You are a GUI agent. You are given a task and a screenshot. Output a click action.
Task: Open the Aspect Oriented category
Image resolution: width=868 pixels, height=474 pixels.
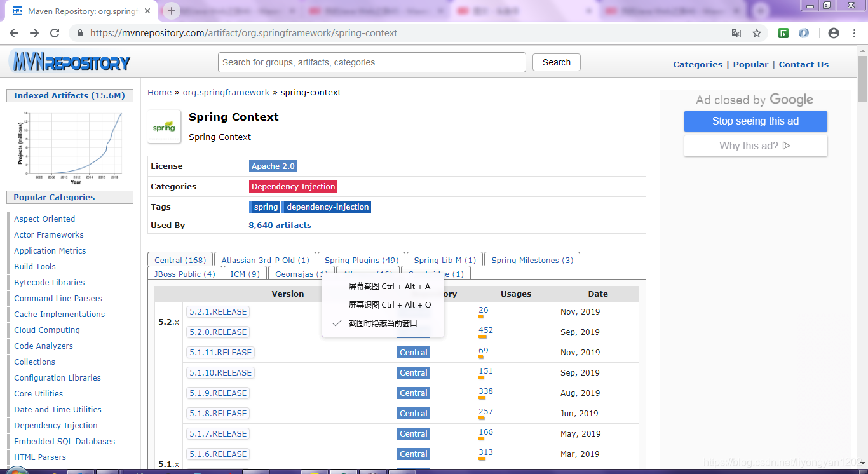pyautogui.click(x=44, y=219)
